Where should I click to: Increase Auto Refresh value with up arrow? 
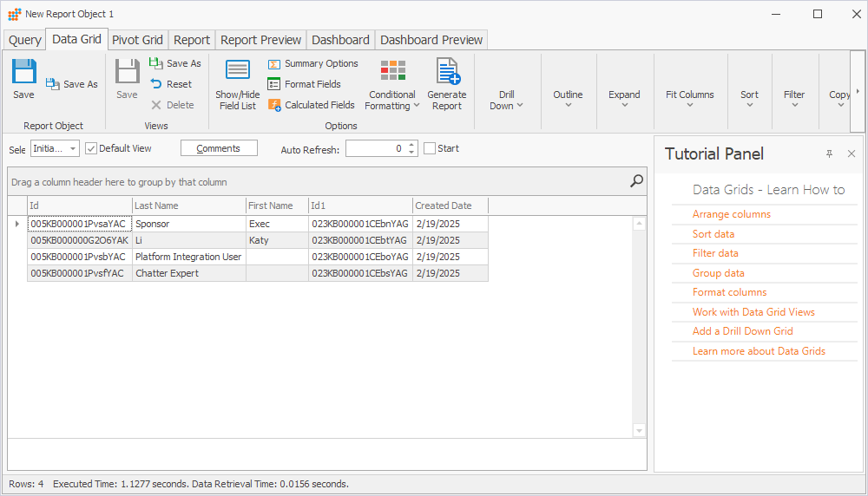pos(411,145)
